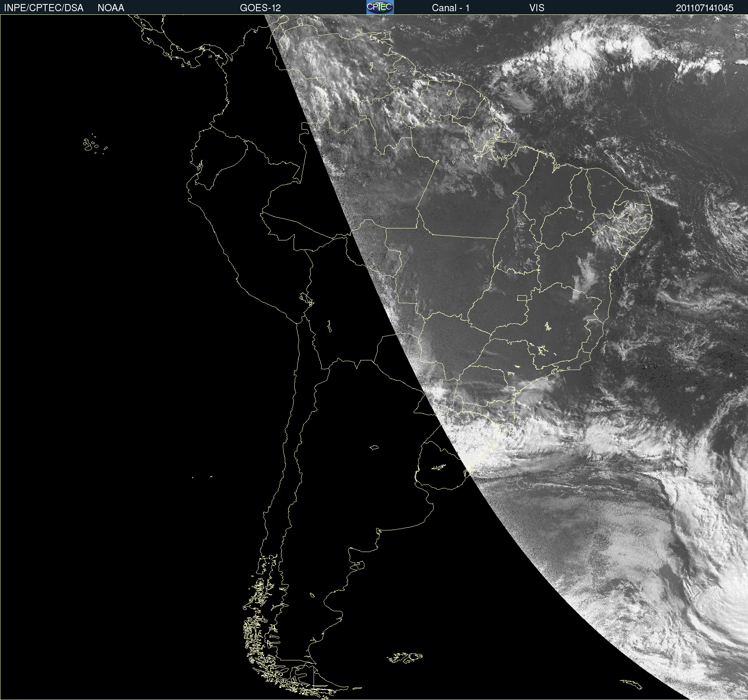Click the Canal - 1 channel label

[x=451, y=8]
